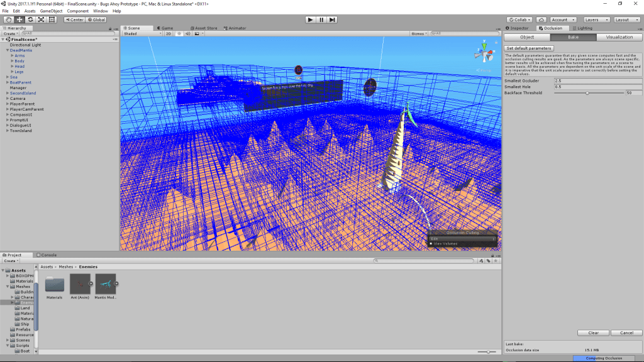Open the Layers dropdown

595,19
